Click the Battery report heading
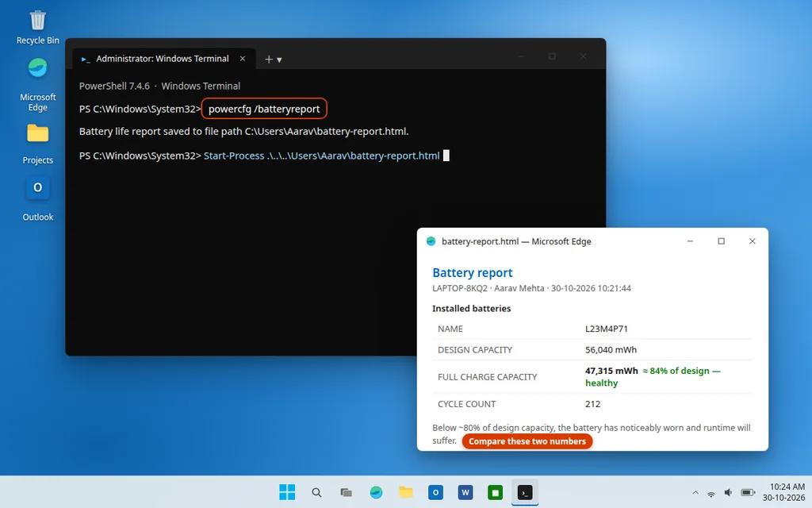812x508 pixels. (473, 273)
